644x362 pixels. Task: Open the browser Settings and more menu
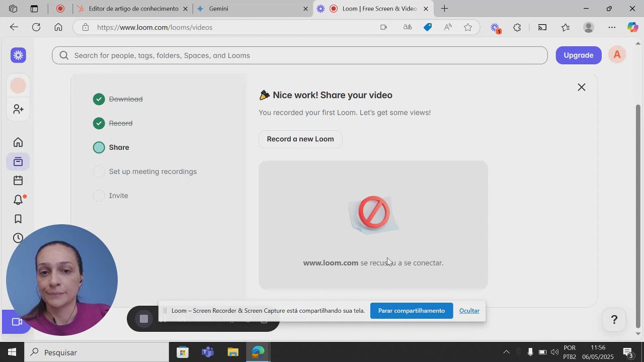612,27
